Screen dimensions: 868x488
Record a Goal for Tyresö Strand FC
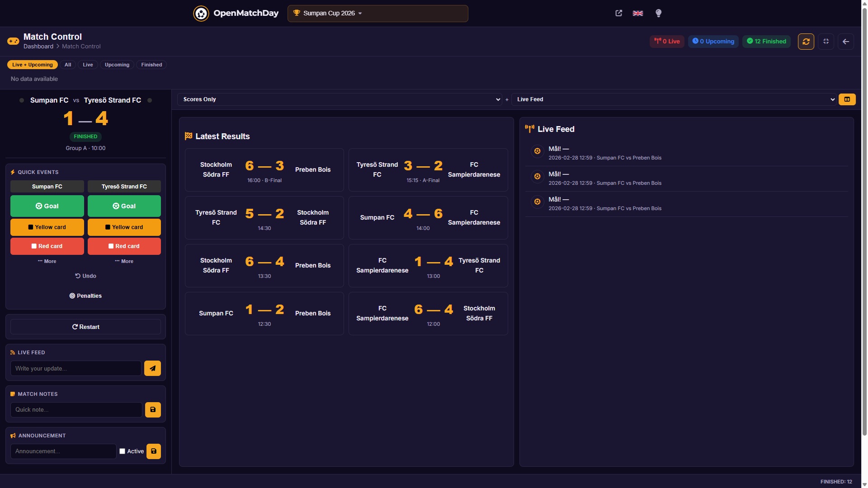pyautogui.click(x=124, y=206)
